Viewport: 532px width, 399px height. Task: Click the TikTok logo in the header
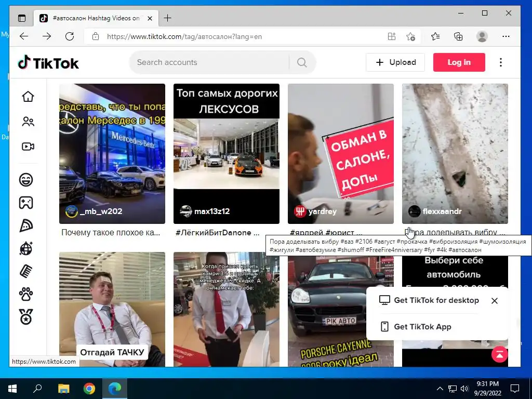48,62
